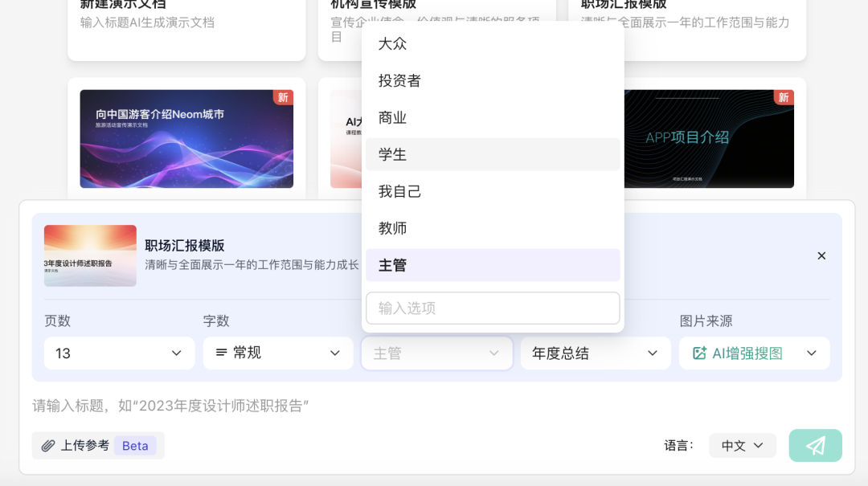Open the 年度总结 scenario dropdown
Screen dimensions: 868x486
[596, 353]
